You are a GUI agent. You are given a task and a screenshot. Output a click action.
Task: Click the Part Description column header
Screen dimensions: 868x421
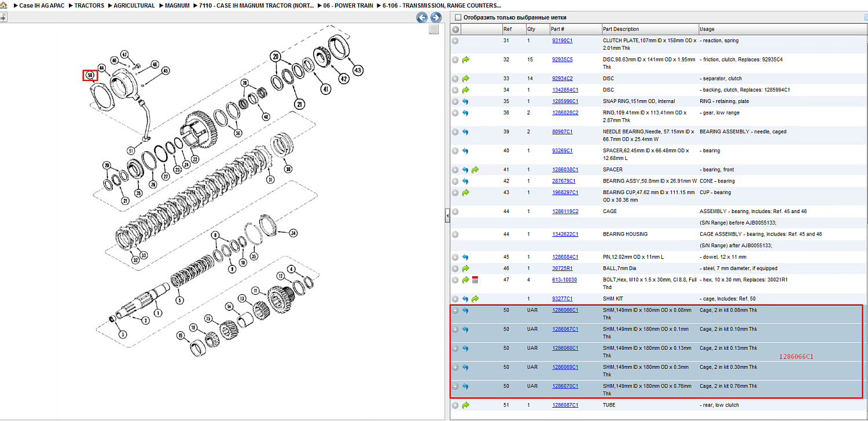click(649, 30)
